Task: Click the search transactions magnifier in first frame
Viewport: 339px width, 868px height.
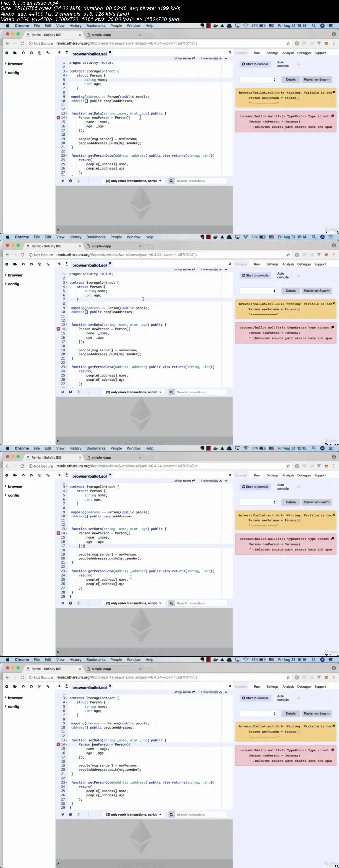Action: 171,181
